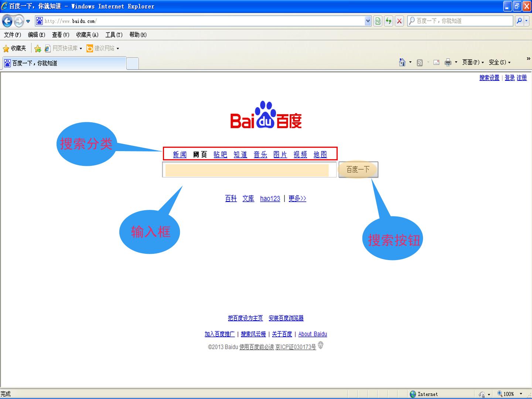The image size is (532, 399).
Task: Open the 音乐 search category
Action: coord(260,154)
